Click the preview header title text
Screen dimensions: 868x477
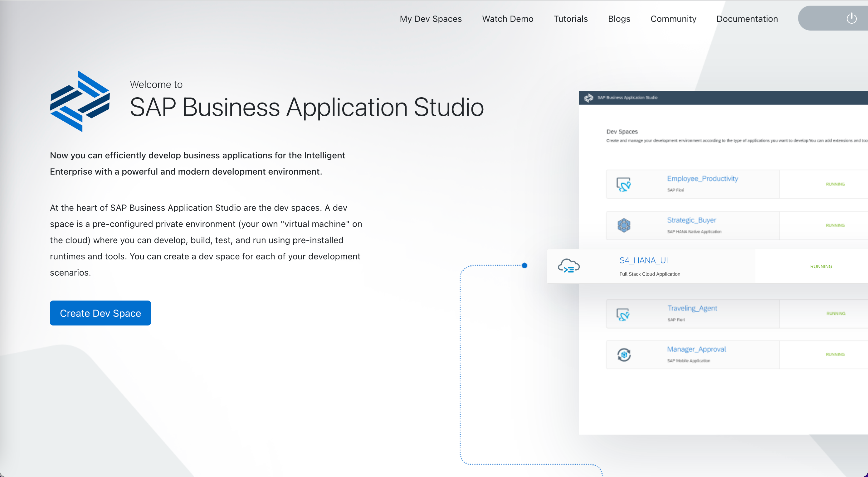pyautogui.click(x=627, y=98)
